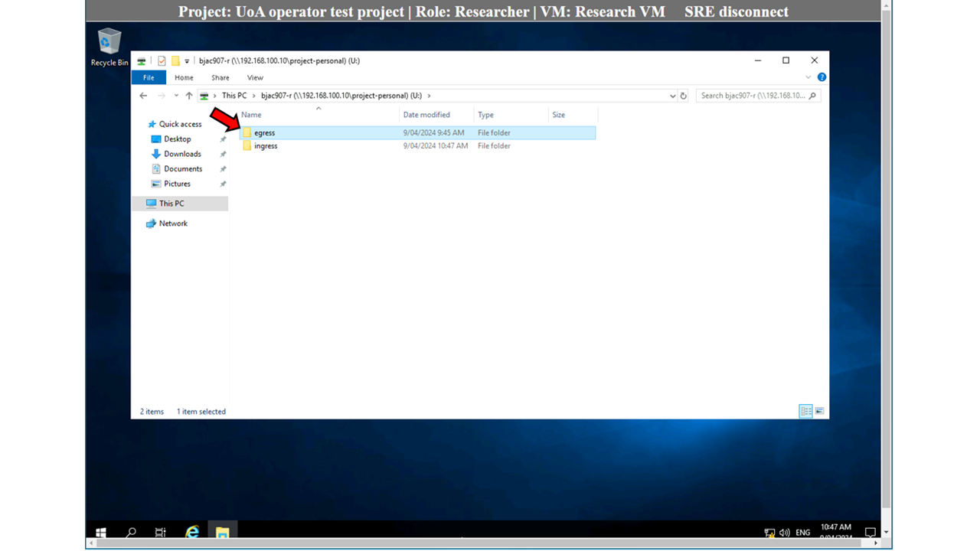Click the search magnifier icon in Explorer
The height and width of the screenshot is (551, 980).
pos(812,96)
